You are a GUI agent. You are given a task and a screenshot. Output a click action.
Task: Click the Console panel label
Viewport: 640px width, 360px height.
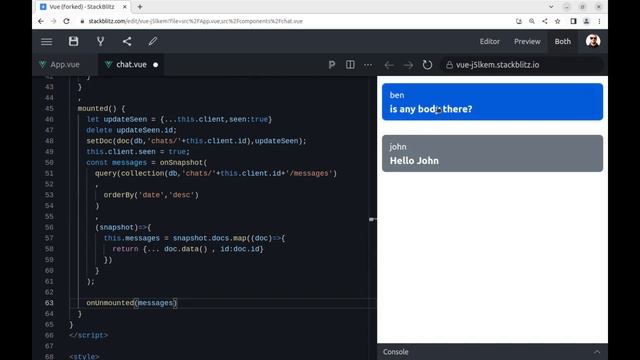tap(396, 352)
